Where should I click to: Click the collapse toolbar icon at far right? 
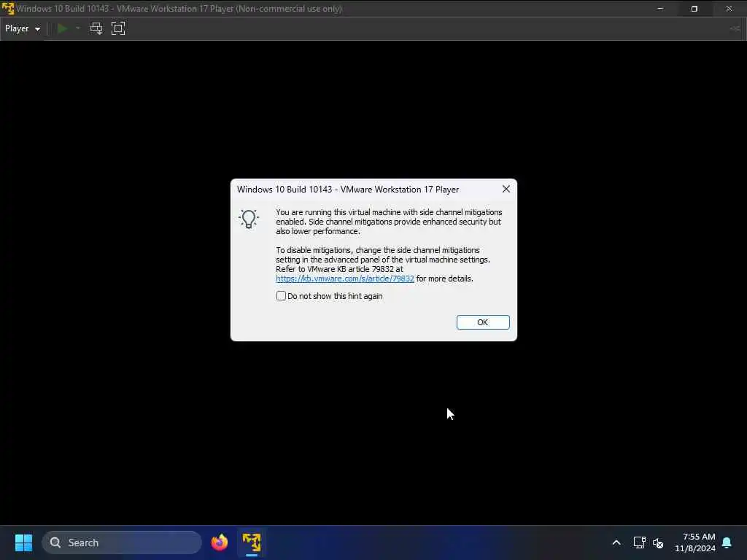(x=735, y=28)
